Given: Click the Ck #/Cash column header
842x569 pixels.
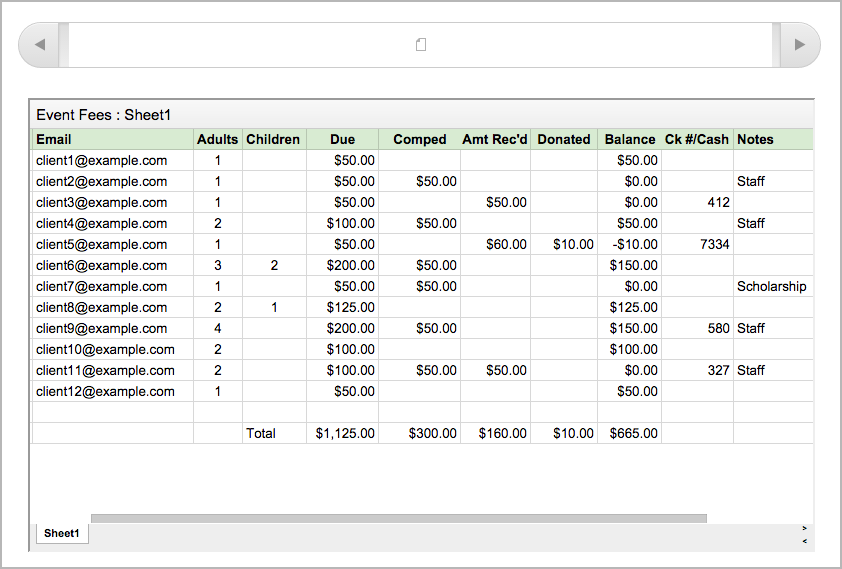Looking at the screenshot, I should click(x=697, y=140).
